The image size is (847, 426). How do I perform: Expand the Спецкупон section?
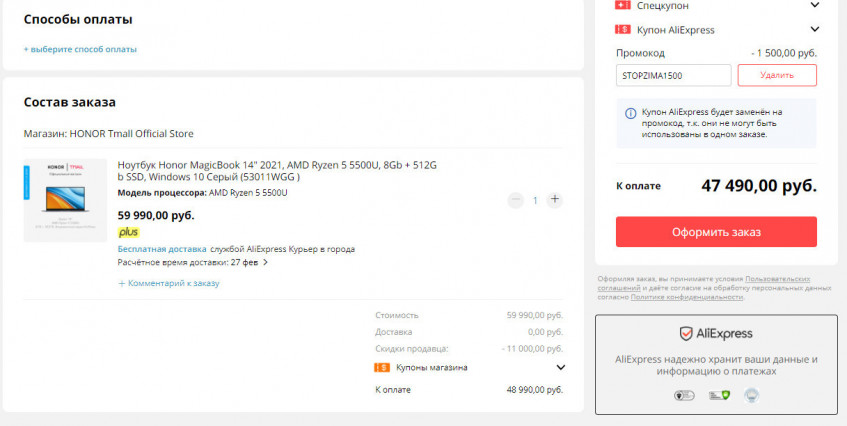click(814, 5)
